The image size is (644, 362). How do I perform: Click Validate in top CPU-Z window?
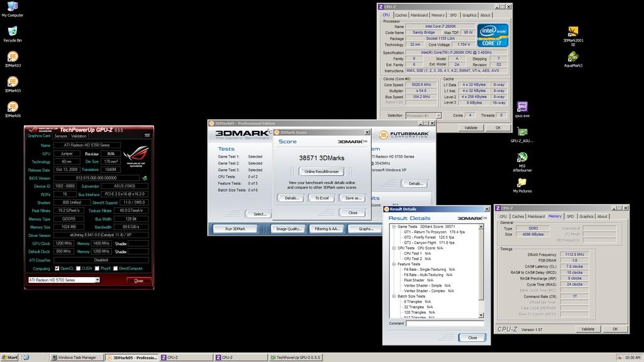point(470,128)
